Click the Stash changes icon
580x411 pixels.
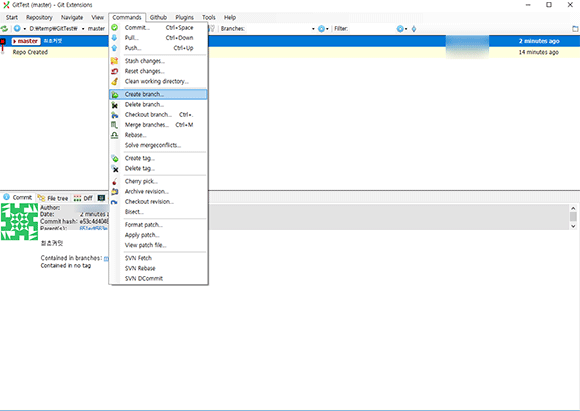point(115,61)
